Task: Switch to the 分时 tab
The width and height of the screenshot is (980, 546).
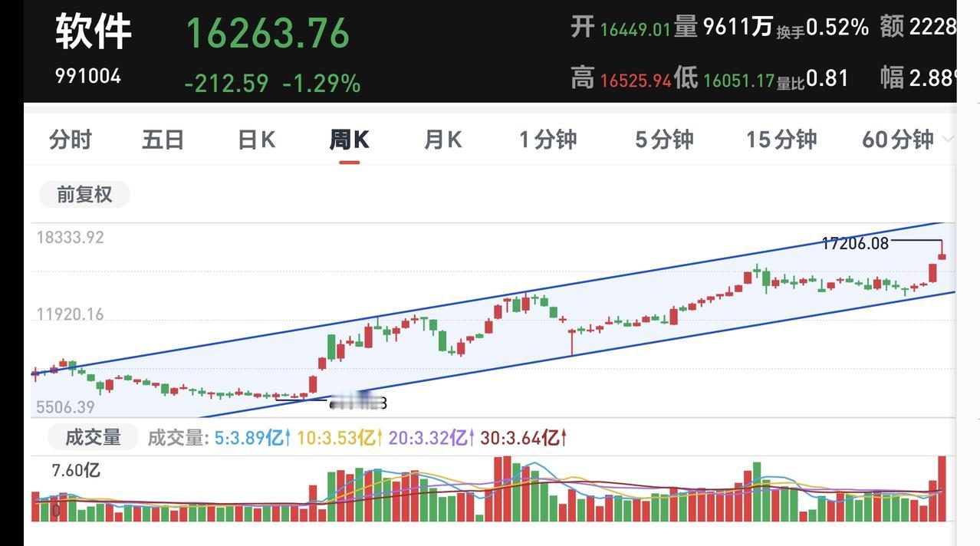Action: coord(71,140)
